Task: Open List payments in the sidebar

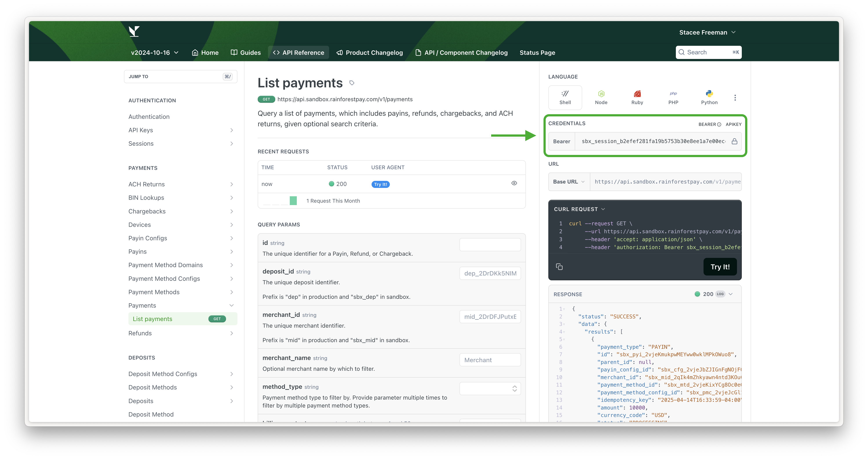Action: [183, 319]
